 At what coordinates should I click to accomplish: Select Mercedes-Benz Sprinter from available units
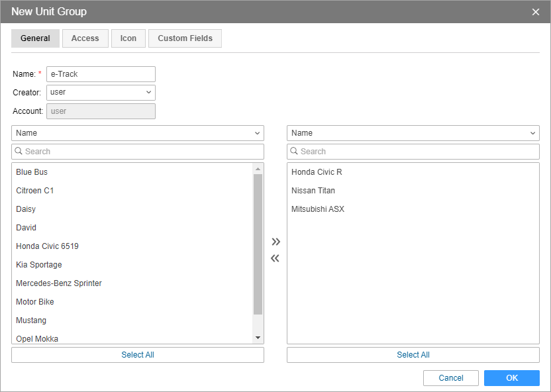[x=59, y=283]
